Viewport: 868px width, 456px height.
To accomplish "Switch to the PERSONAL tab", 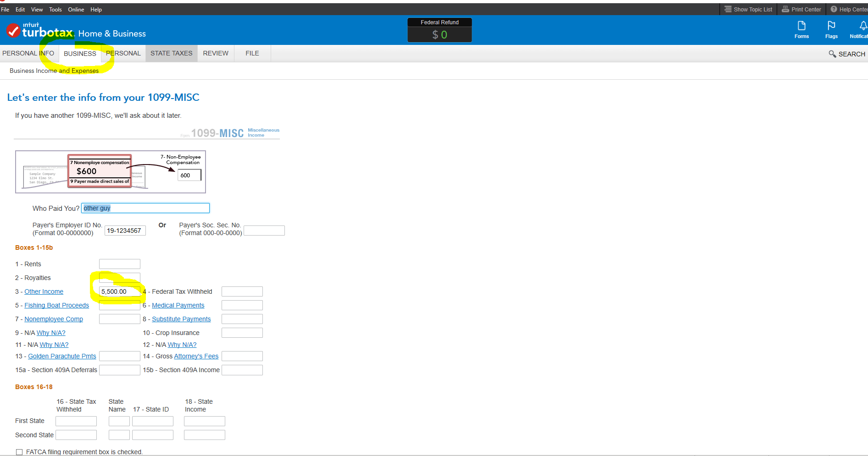I will click(x=123, y=53).
